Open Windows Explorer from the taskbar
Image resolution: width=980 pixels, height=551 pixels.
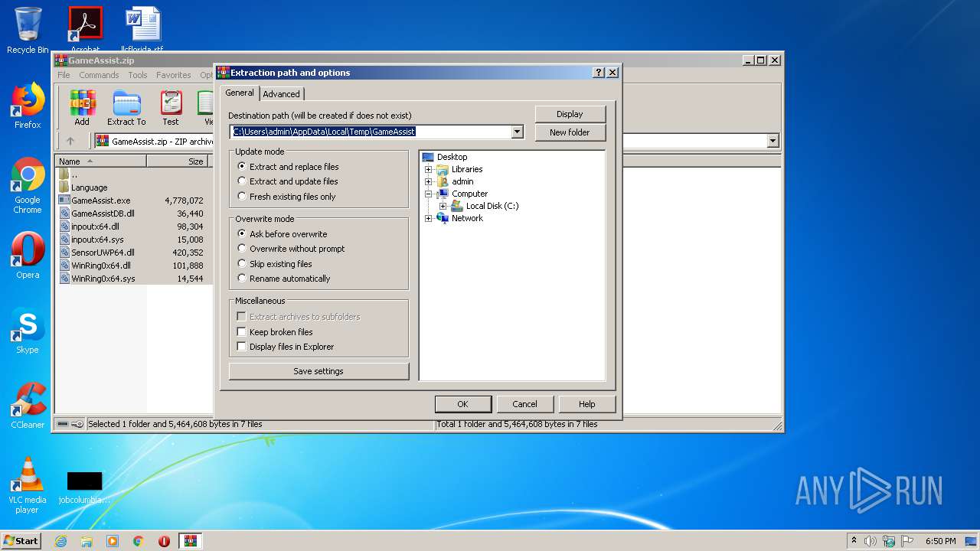[x=87, y=541]
